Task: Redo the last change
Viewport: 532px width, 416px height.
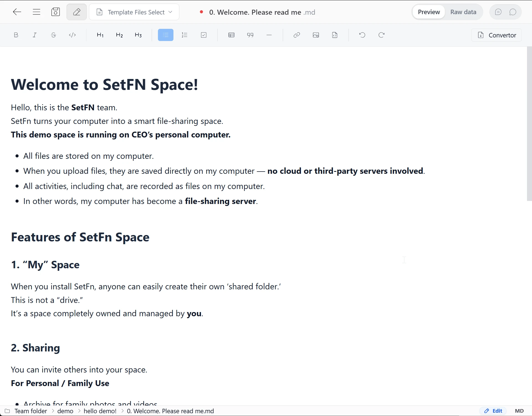Action: click(x=382, y=35)
